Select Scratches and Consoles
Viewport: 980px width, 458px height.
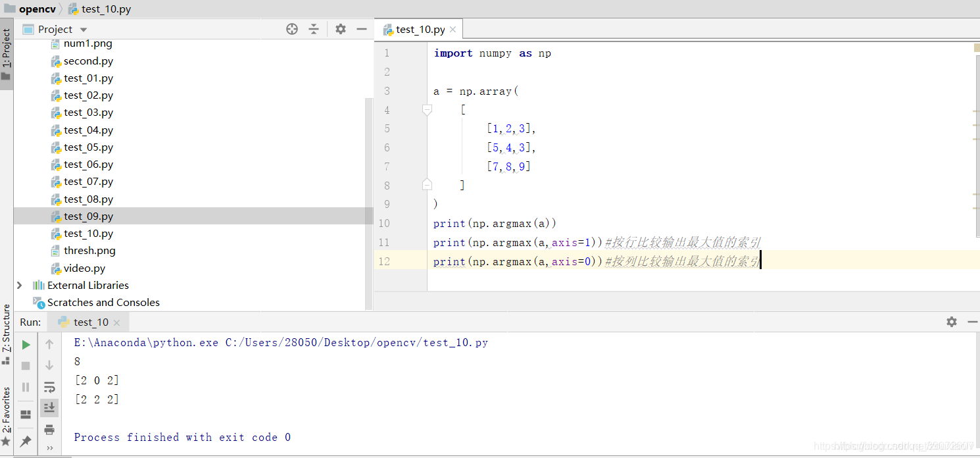[x=103, y=302]
